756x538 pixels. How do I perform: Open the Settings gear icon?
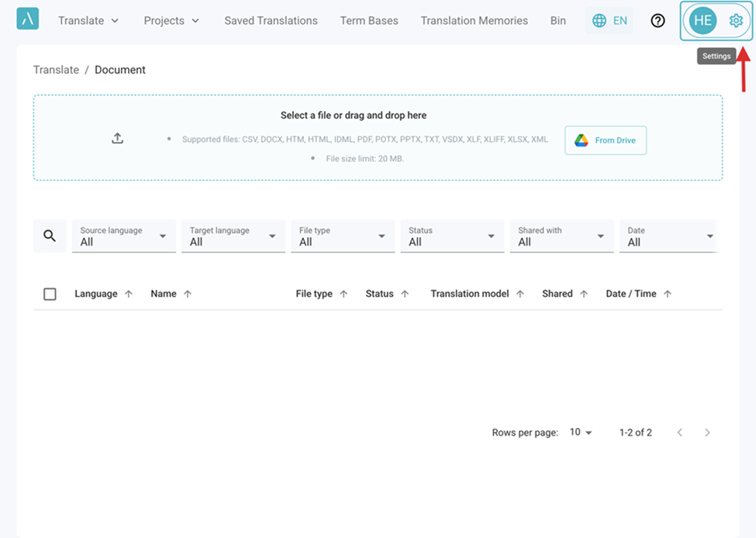click(x=736, y=21)
